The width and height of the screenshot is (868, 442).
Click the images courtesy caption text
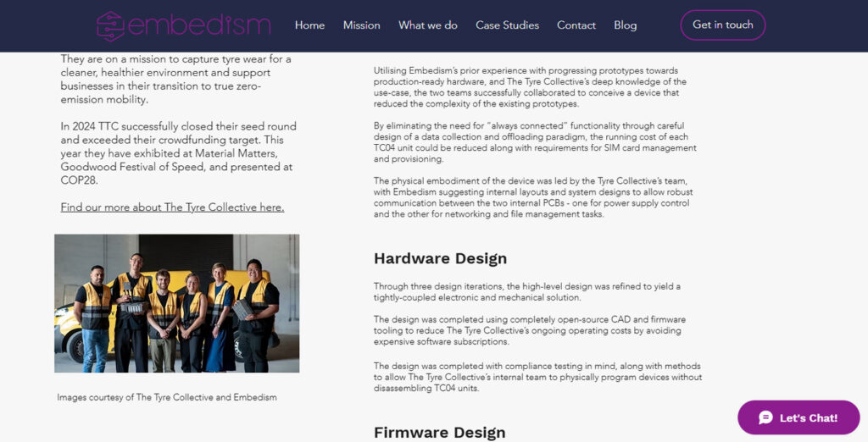click(167, 397)
